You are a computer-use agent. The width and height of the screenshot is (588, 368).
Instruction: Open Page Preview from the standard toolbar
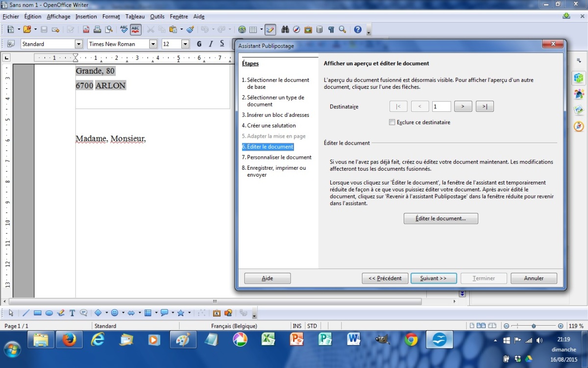tap(109, 29)
